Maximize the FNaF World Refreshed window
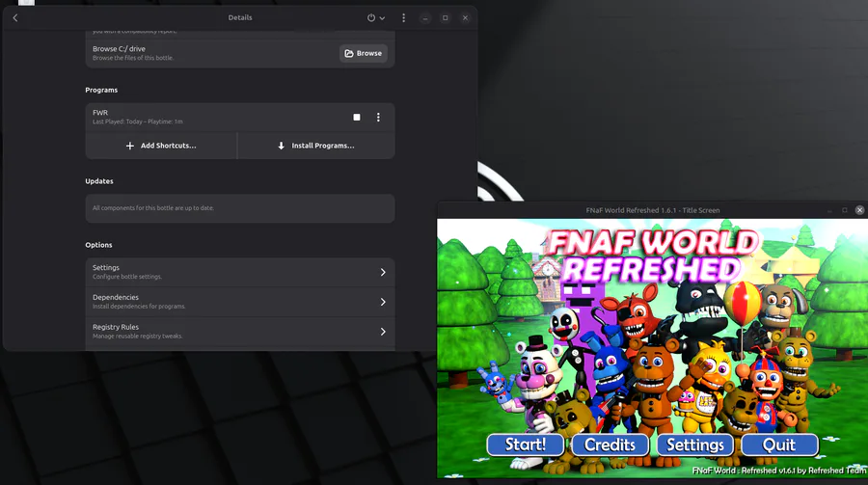 (x=845, y=210)
